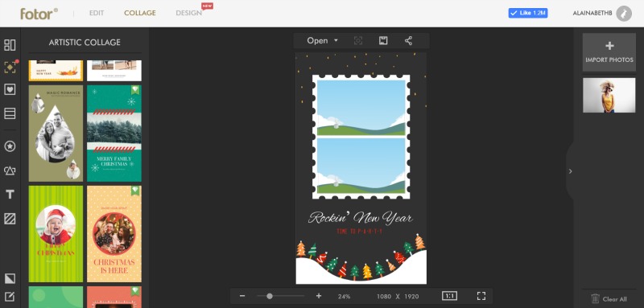
Task: Click the save floppy disk icon
Action: click(383, 40)
